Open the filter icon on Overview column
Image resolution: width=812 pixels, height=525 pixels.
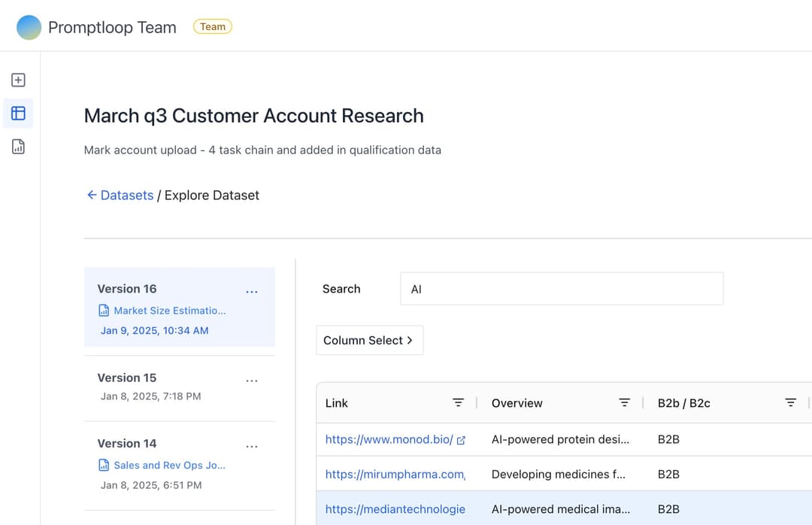click(624, 402)
